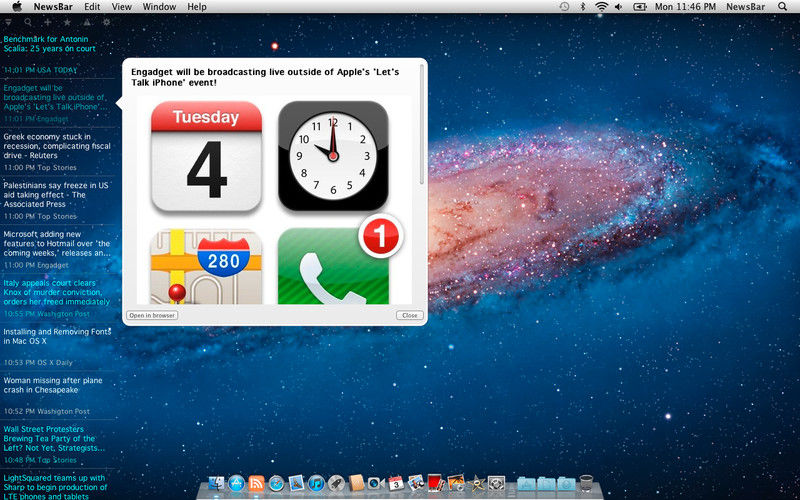Open Microsoft adding new features to Hotmail story
The image size is (800, 500).
(x=57, y=244)
